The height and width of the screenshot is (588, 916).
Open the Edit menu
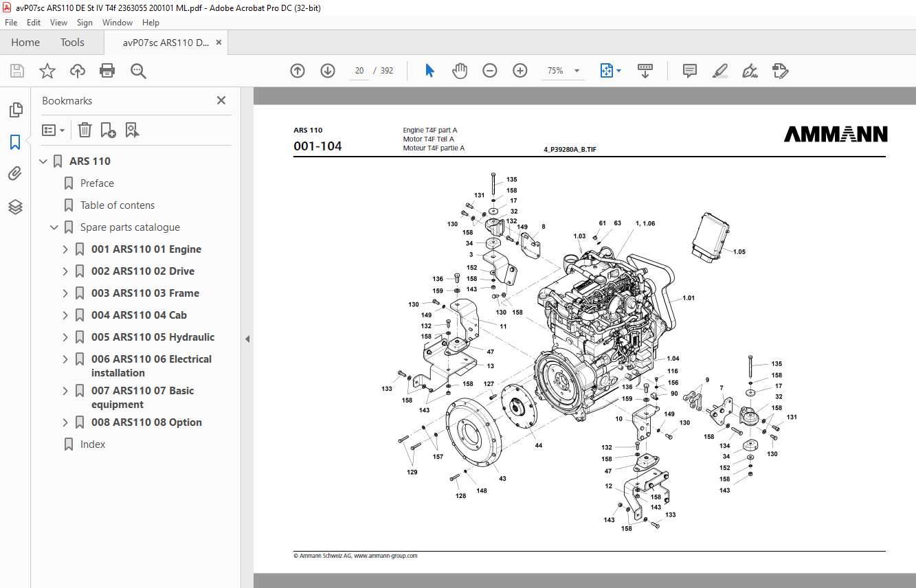click(x=34, y=23)
